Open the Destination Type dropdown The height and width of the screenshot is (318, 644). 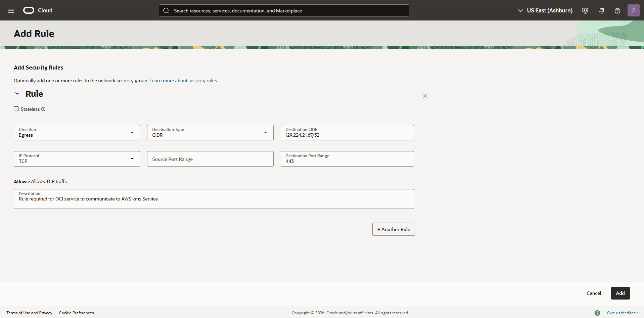(x=266, y=132)
